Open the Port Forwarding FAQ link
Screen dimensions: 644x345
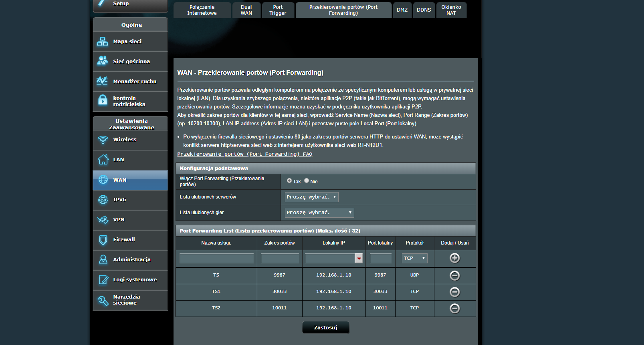coord(244,154)
